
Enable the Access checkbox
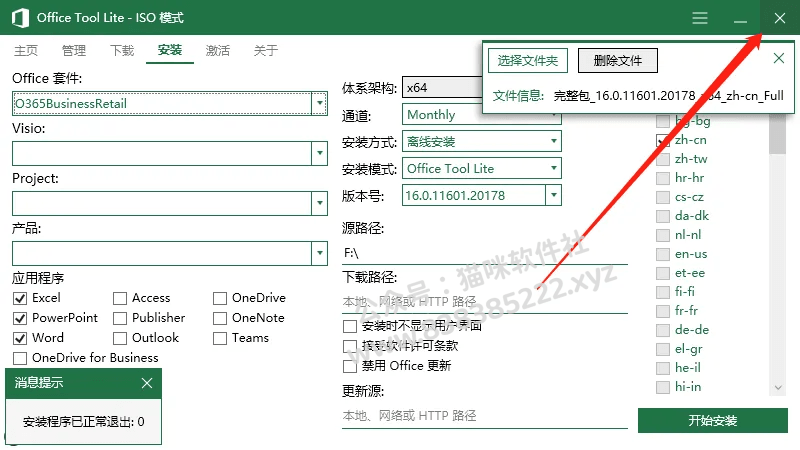pos(120,298)
